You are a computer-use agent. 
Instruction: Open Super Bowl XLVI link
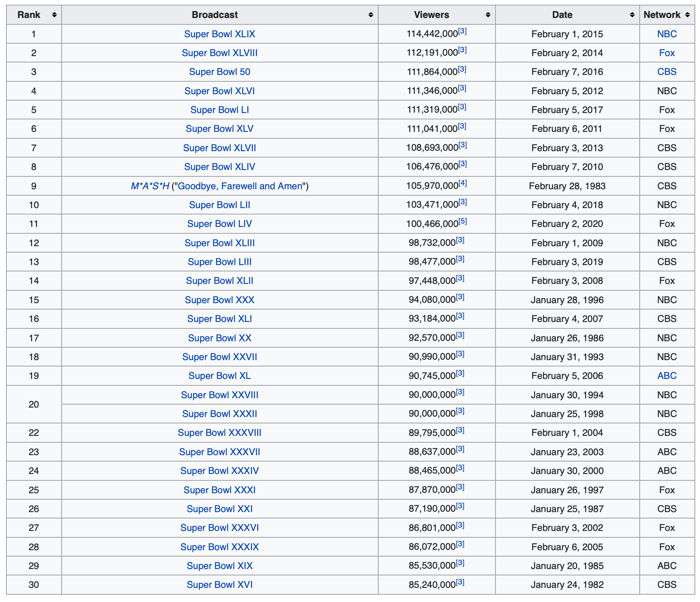coord(219,91)
